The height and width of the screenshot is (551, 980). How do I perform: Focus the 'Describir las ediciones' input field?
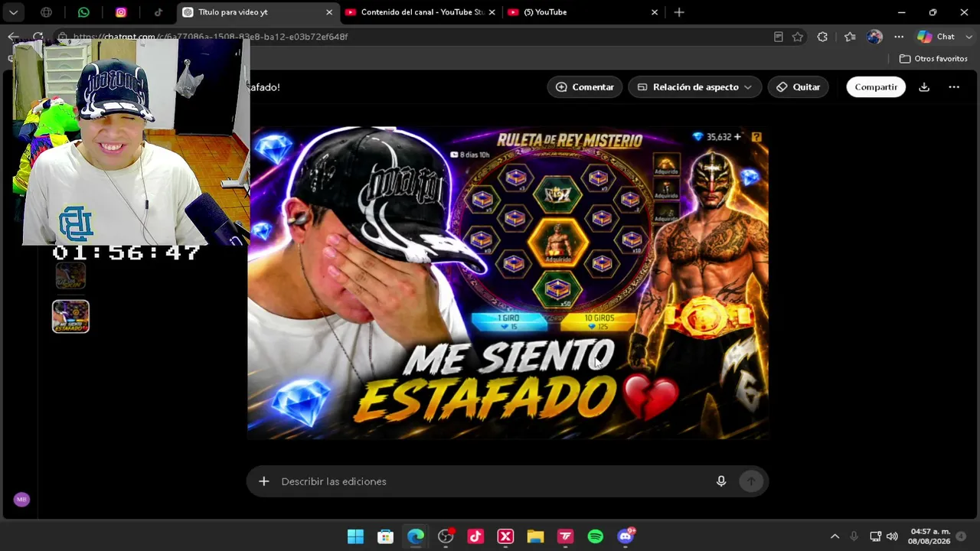(x=490, y=481)
